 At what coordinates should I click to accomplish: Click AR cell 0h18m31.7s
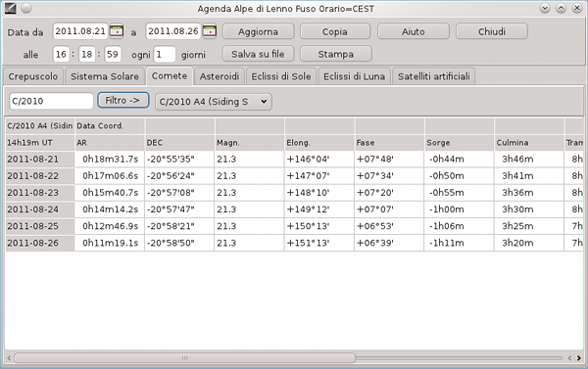(x=110, y=160)
